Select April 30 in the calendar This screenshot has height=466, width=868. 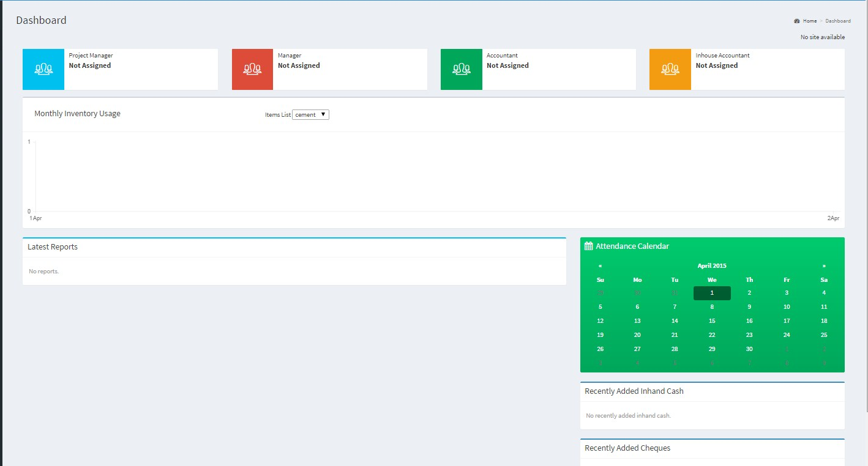coord(749,349)
